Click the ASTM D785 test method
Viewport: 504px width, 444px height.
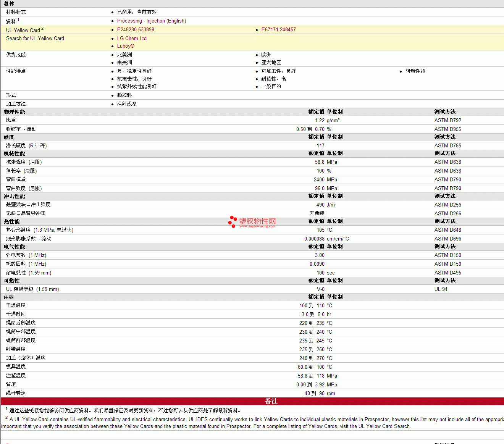tap(448, 146)
